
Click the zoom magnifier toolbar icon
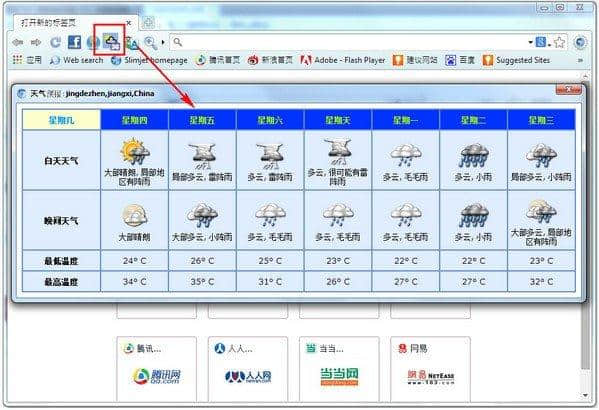[x=151, y=43]
